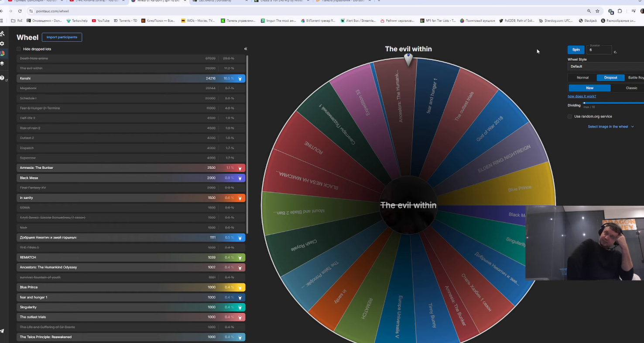The height and width of the screenshot is (343, 644).
Task: Open the Wheel Style dropdown showing Default
Action: [x=606, y=66]
